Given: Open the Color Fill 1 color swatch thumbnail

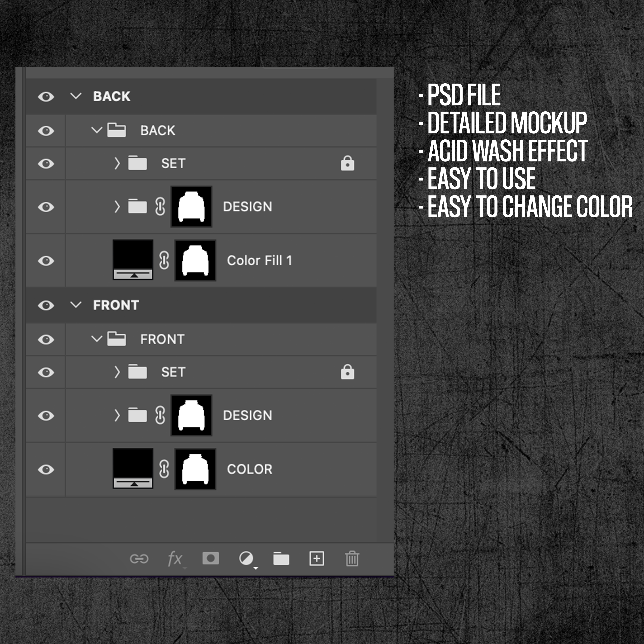Looking at the screenshot, I should 133,260.
